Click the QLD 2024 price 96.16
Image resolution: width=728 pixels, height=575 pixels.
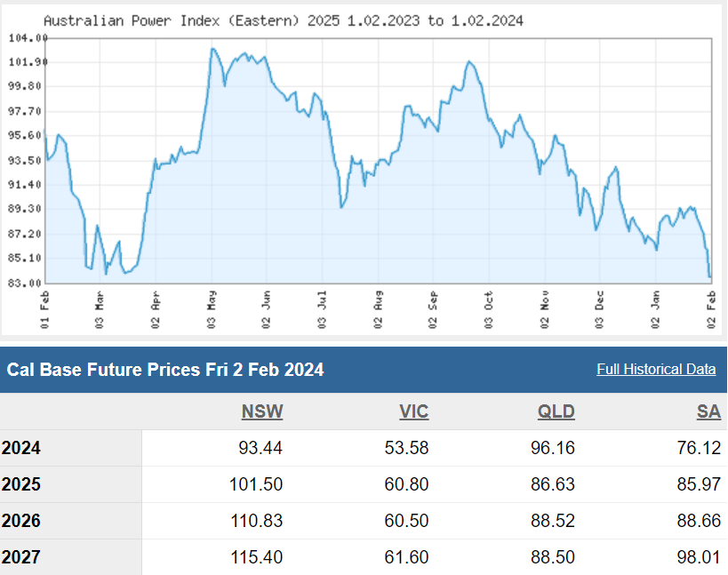tap(553, 448)
